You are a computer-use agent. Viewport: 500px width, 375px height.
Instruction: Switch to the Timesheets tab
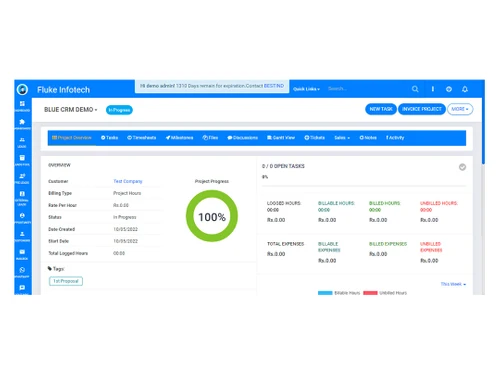pos(141,138)
